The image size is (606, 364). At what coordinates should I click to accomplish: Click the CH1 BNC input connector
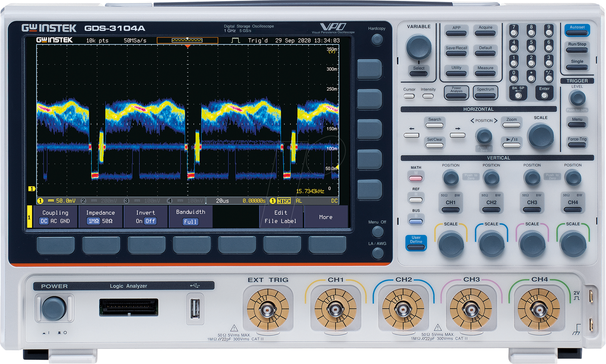(x=335, y=310)
